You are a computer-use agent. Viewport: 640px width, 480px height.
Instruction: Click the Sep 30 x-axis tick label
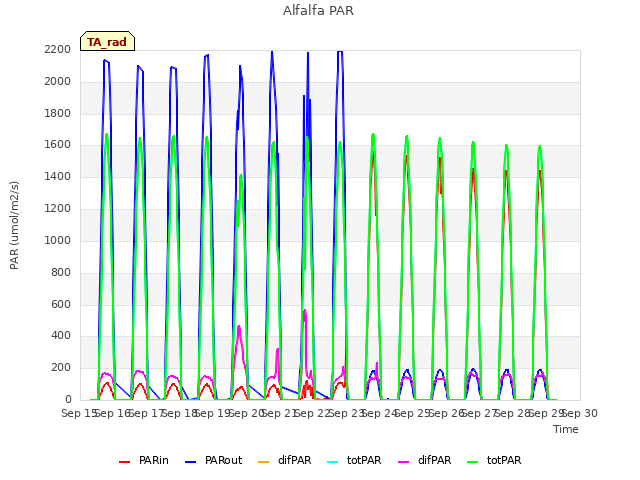[x=580, y=413]
